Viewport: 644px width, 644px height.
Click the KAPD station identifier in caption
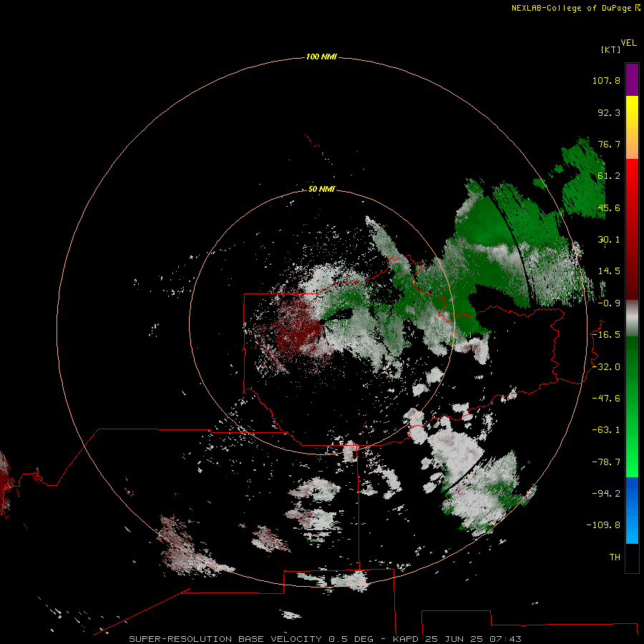(x=406, y=639)
